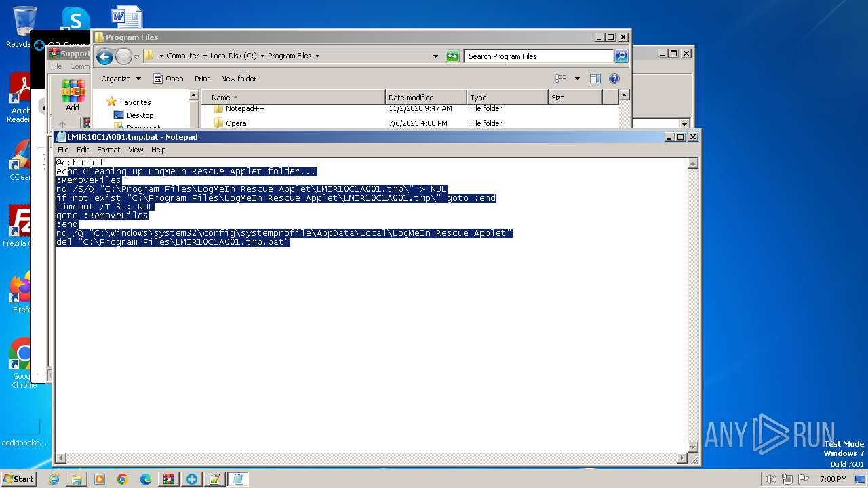Select the Opera folder row

click(410, 123)
